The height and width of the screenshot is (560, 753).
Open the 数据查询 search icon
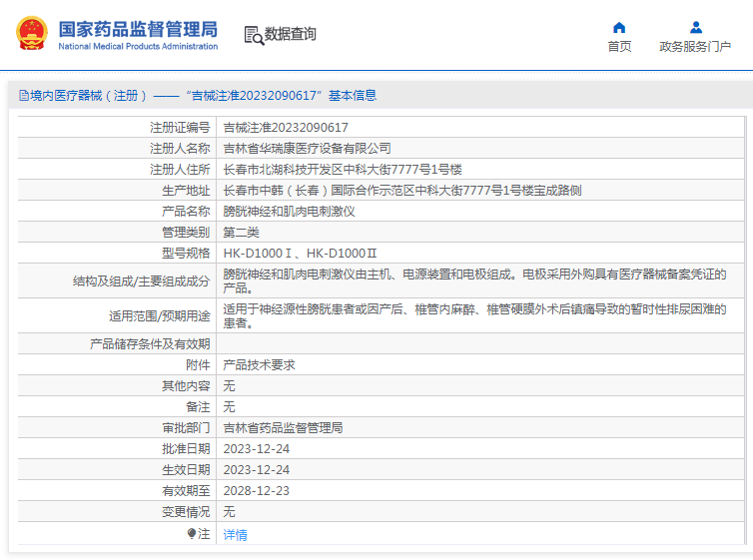coord(254,35)
